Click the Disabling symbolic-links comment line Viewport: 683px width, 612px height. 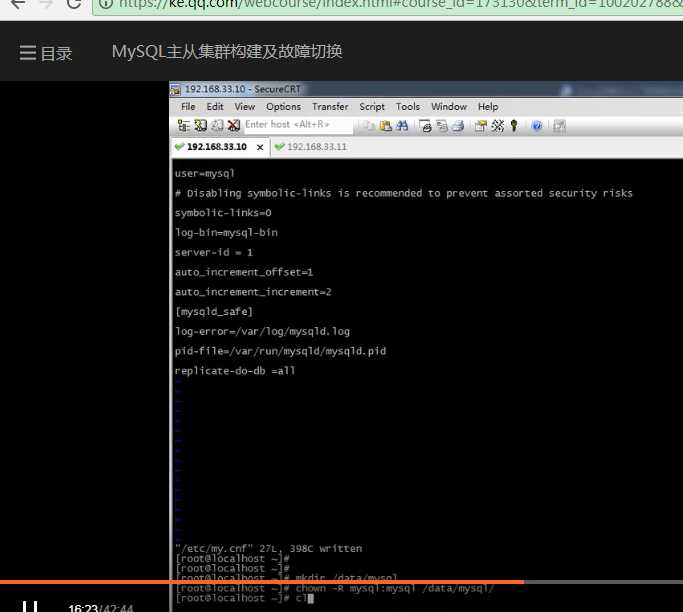pyautogui.click(x=403, y=193)
